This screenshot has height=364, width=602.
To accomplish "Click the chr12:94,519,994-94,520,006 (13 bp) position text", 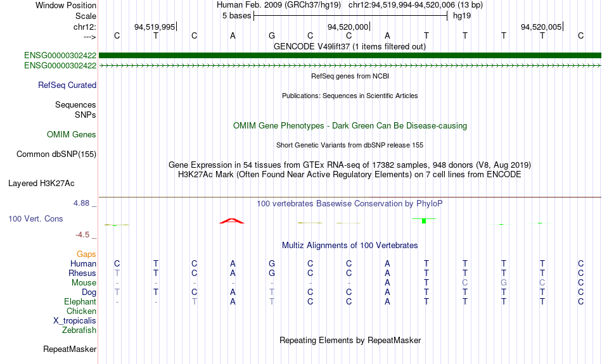I will tap(416, 5).
